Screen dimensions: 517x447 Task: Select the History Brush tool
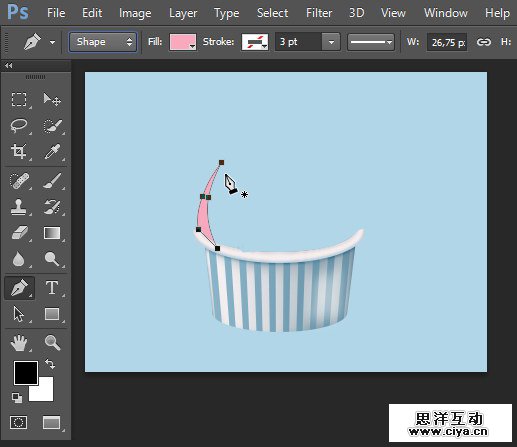coord(52,207)
